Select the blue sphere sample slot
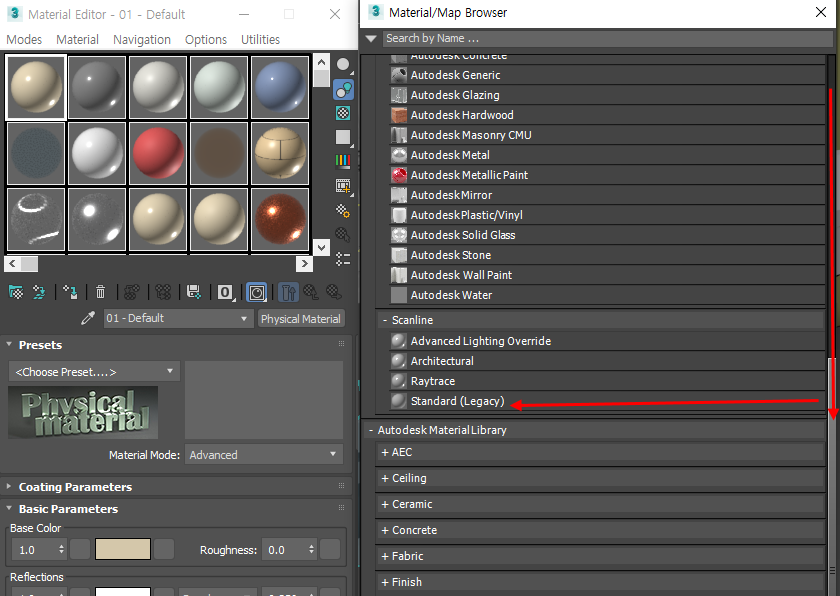Image resolution: width=840 pixels, height=596 pixels. pos(280,87)
